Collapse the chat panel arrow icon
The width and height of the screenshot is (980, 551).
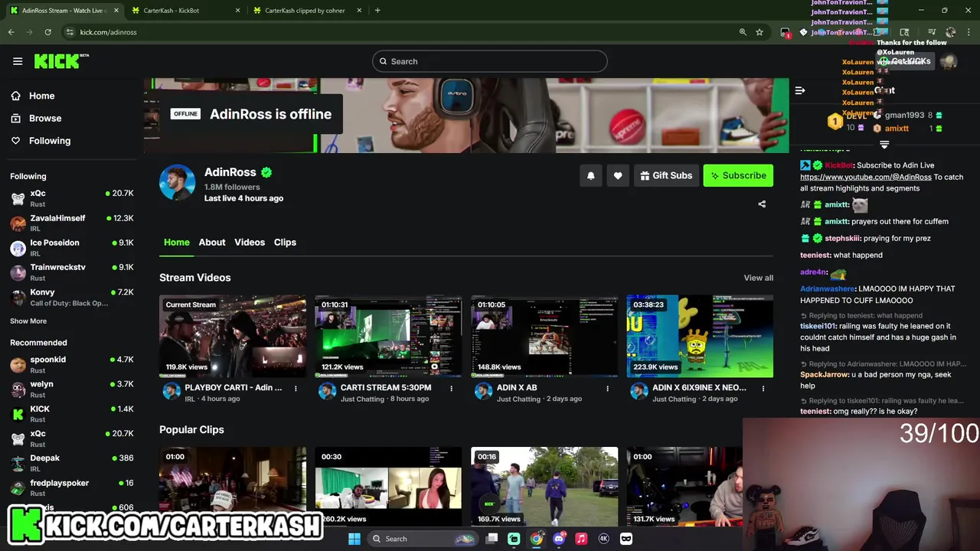(x=800, y=90)
